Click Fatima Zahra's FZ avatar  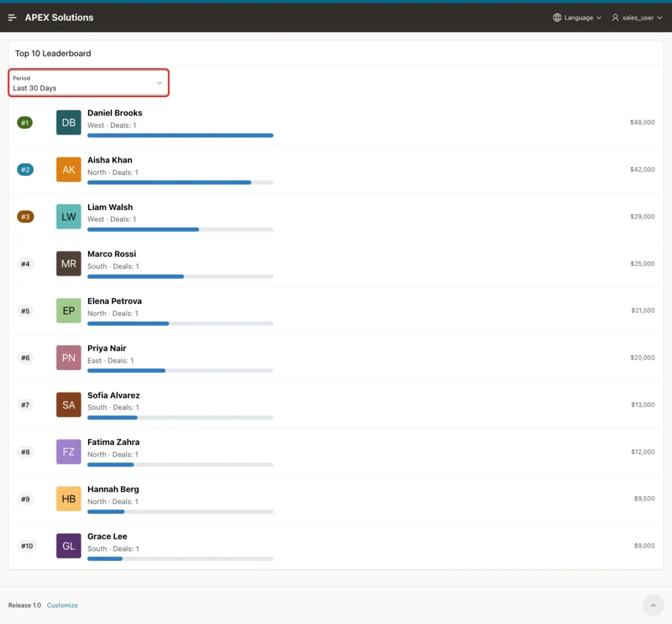pos(68,451)
